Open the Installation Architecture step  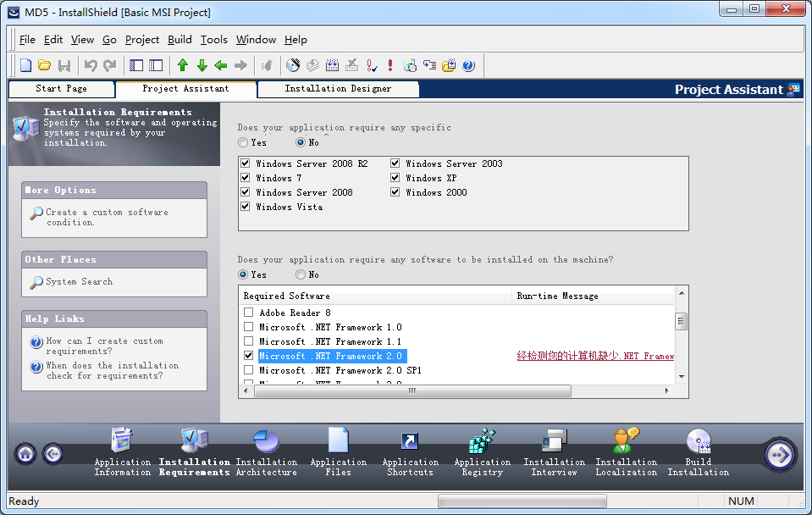pyautogui.click(x=266, y=451)
